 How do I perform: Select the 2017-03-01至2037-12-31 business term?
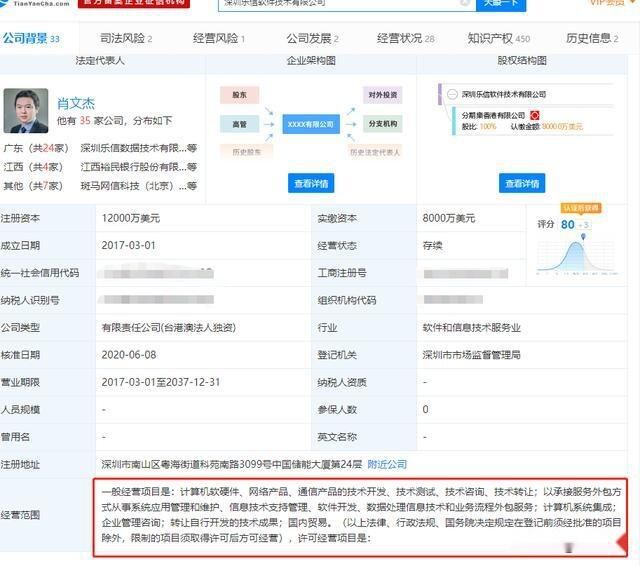[x=161, y=382]
